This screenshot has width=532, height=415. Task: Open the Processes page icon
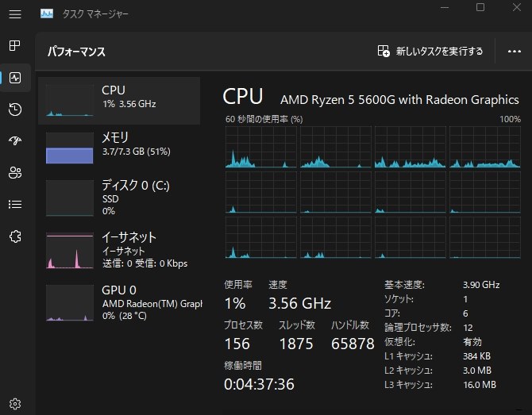click(x=15, y=46)
